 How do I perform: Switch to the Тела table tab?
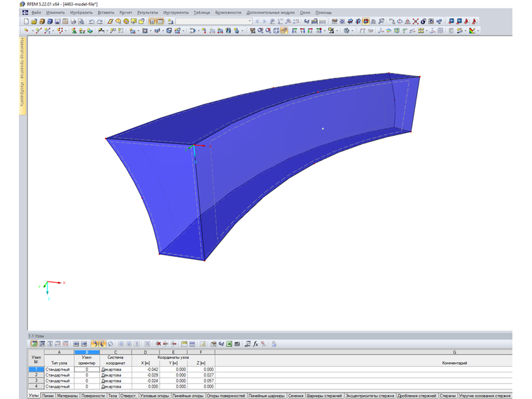click(x=112, y=395)
